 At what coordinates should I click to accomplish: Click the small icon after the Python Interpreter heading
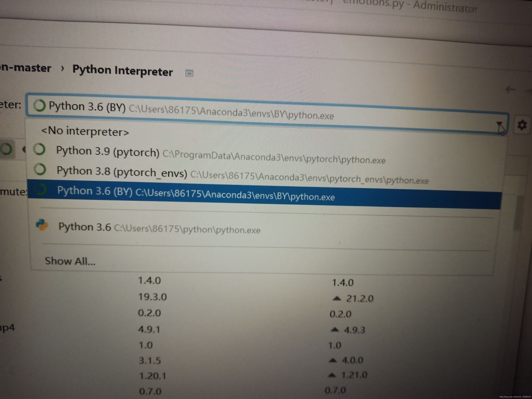pyautogui.click(x=189, y=73)
